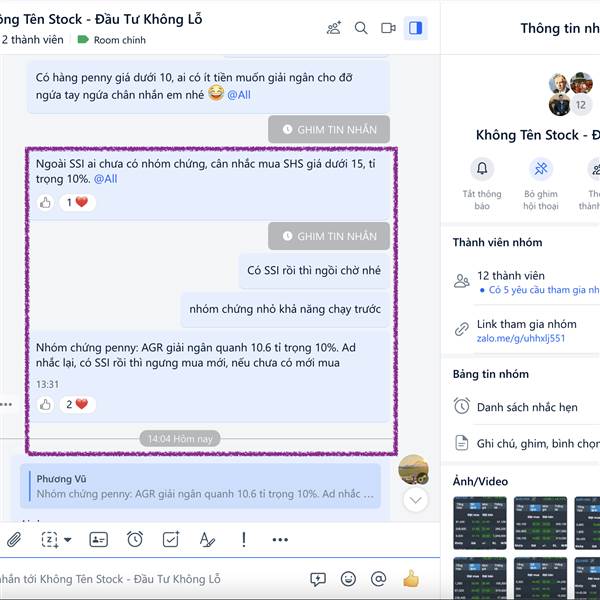Viewport: 600px width, 600px height.
Task: Open Ghi chú, ghim, bình chọn
Action: point(526,443)
